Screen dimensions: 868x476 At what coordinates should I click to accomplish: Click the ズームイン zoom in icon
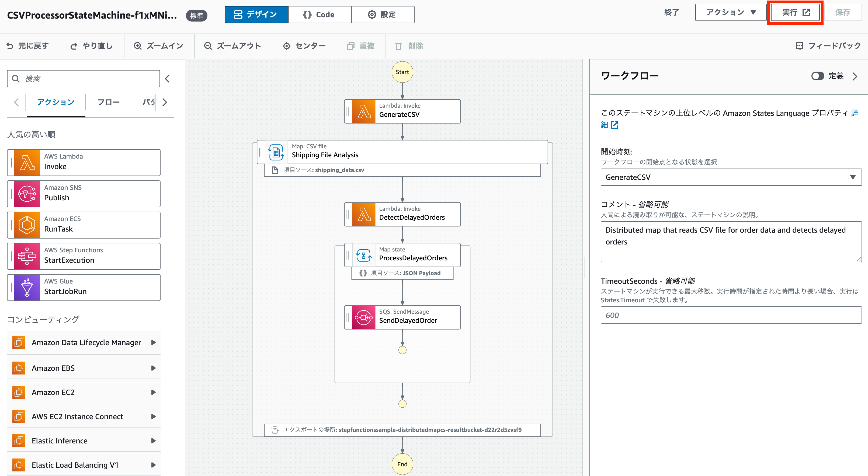[137, 46]
